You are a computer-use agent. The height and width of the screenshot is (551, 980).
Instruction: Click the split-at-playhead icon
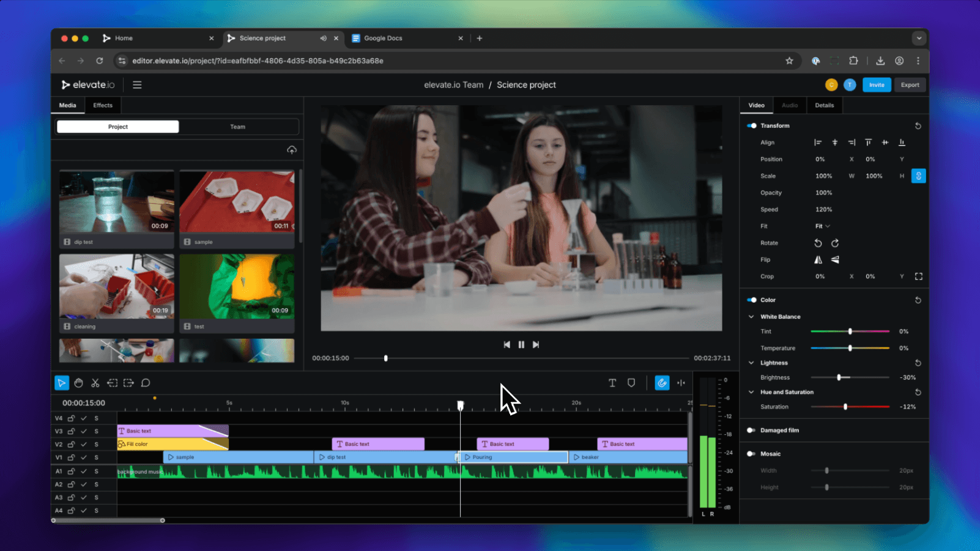click(681, 383)
